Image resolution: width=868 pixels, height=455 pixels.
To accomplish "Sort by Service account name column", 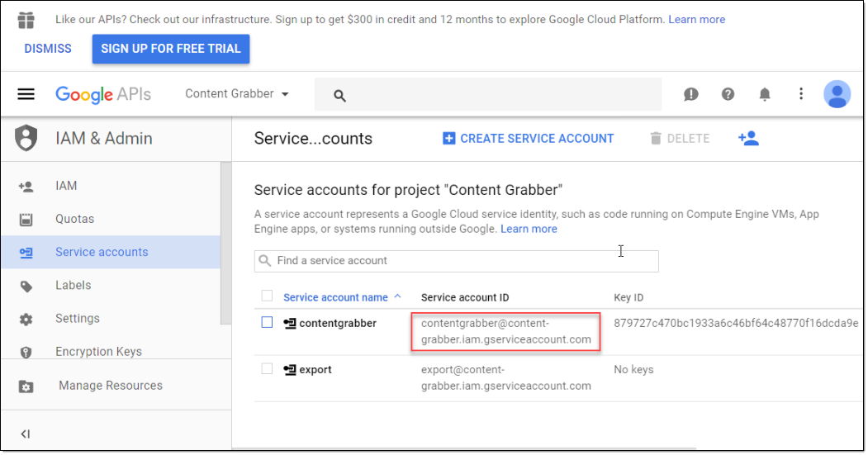I will 335,297.
